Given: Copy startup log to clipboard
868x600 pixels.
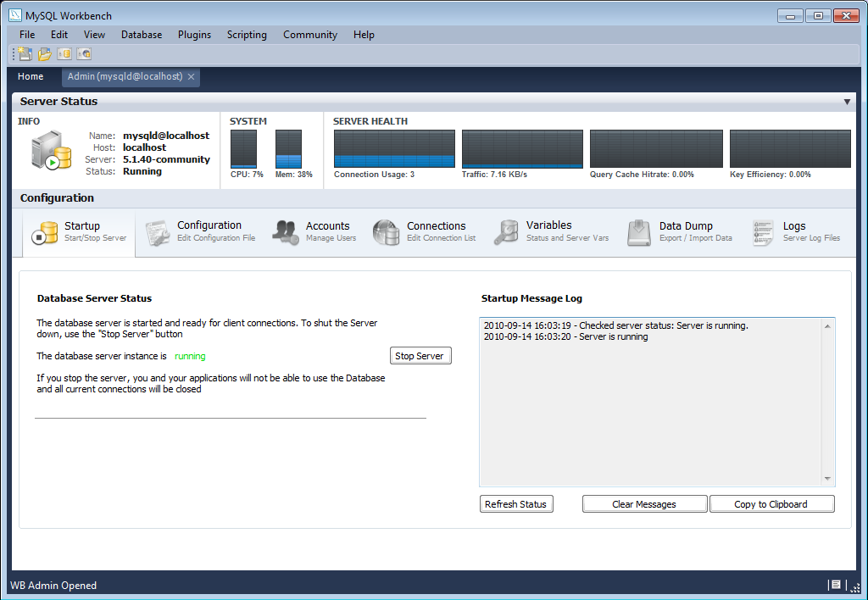Looking at the screenshot, I should point(771,503).
